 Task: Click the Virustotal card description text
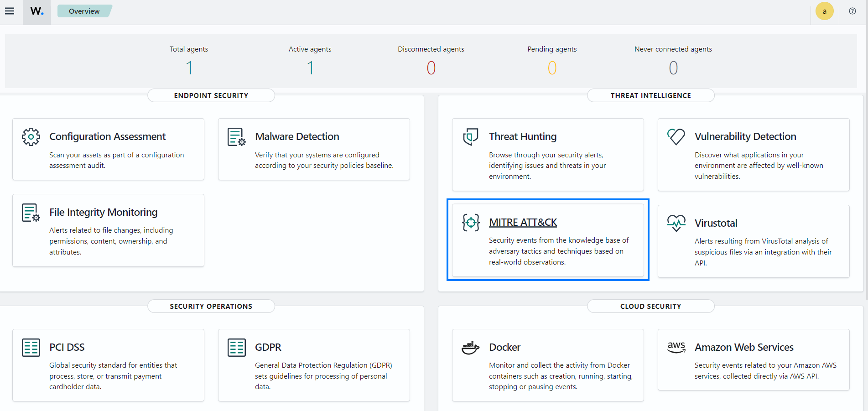pos(763,252)
